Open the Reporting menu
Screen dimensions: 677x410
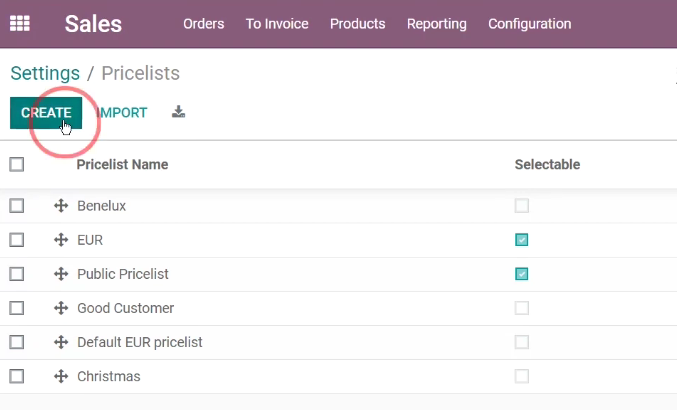click(437, 24)
